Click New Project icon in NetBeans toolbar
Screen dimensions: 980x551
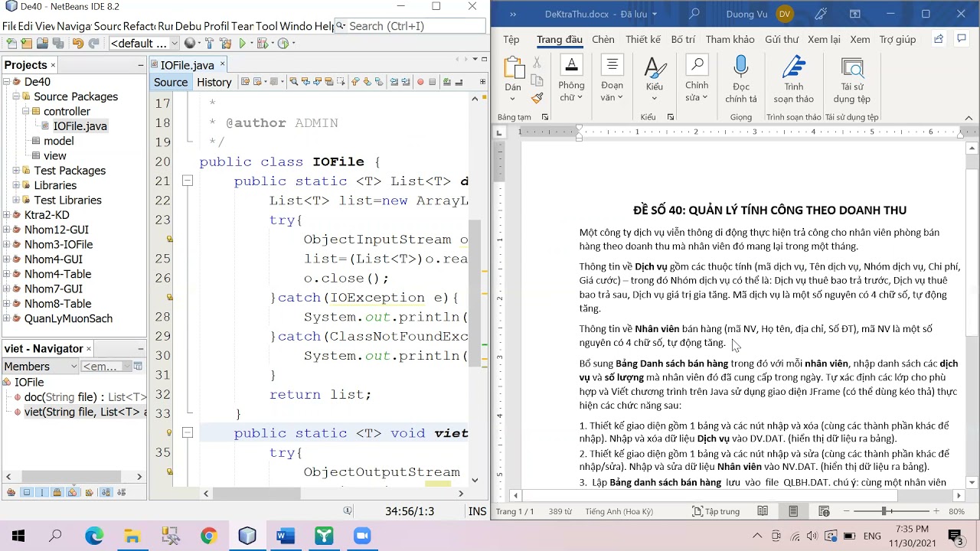[27, 44]
